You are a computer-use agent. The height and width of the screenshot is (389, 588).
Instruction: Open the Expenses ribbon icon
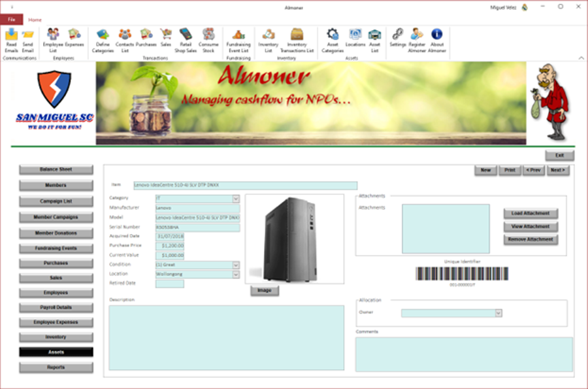click(74, 38)
